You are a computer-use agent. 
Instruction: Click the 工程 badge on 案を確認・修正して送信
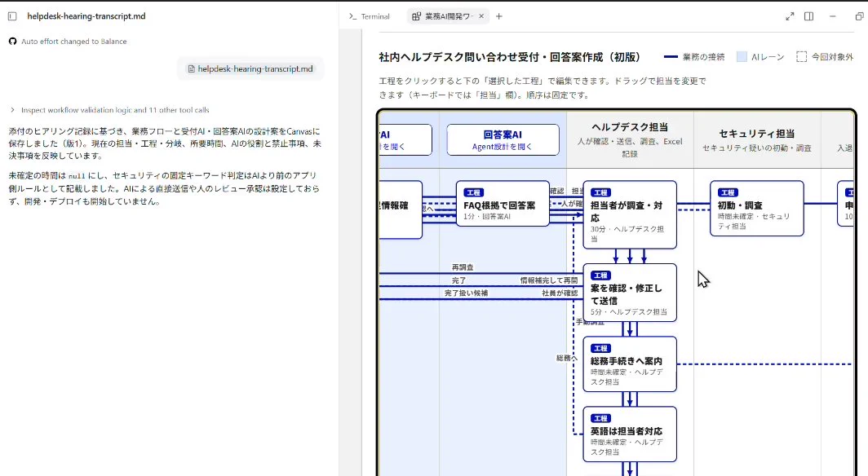[600, 275]
